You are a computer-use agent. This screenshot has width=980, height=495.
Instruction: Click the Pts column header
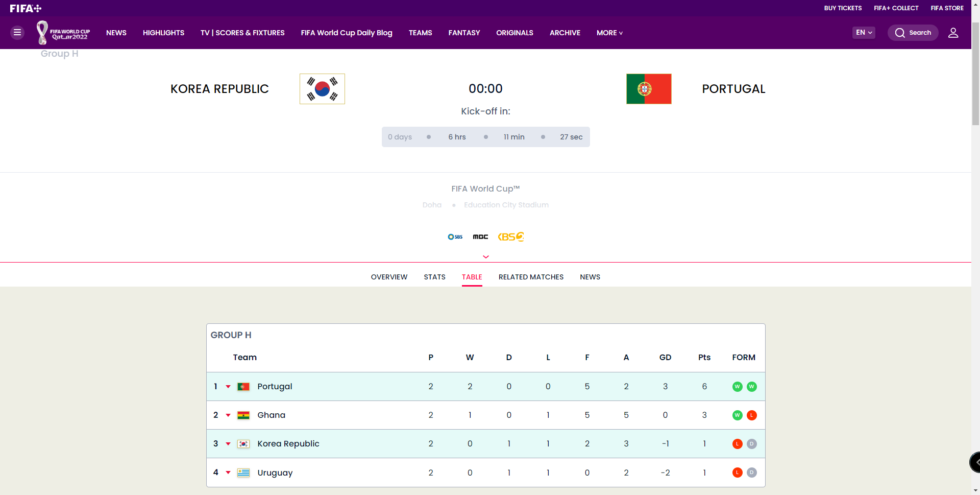(x=704, y=358)
